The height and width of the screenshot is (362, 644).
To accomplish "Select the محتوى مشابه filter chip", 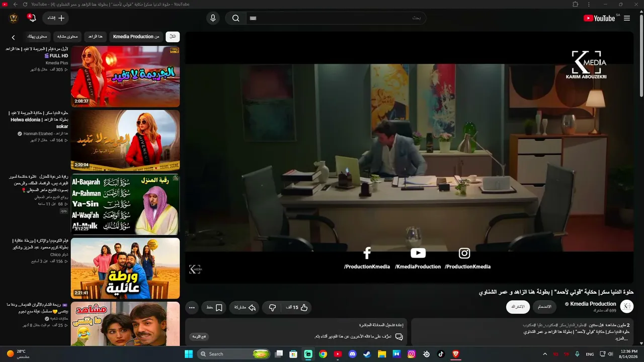I will [67, 37].
